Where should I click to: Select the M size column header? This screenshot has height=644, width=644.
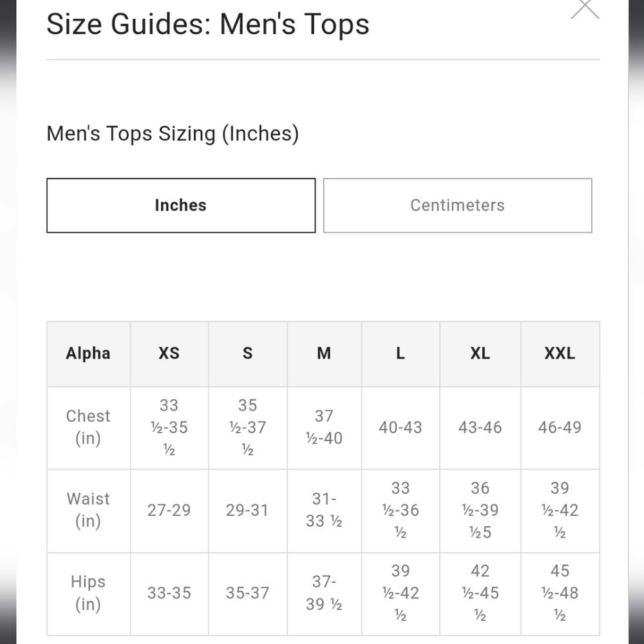click(x=324, y=354)
